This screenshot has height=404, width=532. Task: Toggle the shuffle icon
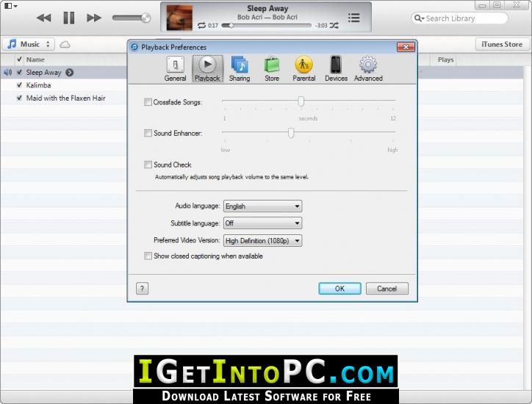334,26
